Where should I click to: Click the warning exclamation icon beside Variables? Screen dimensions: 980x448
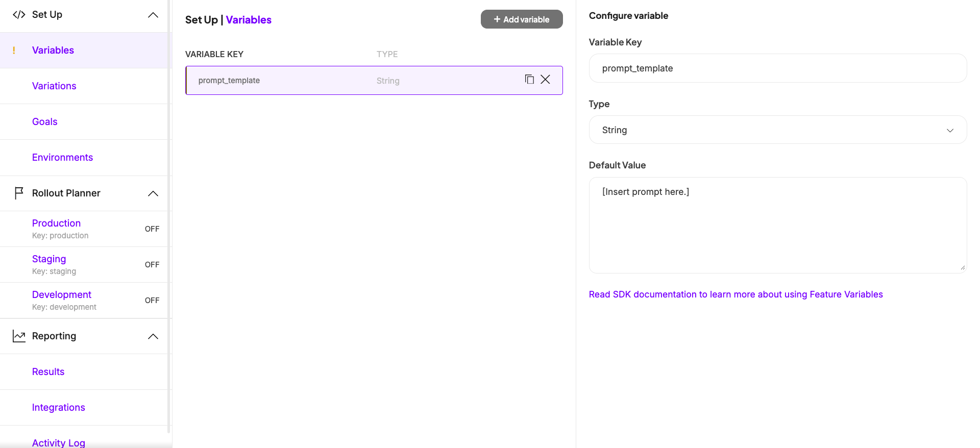pos(14,50)
